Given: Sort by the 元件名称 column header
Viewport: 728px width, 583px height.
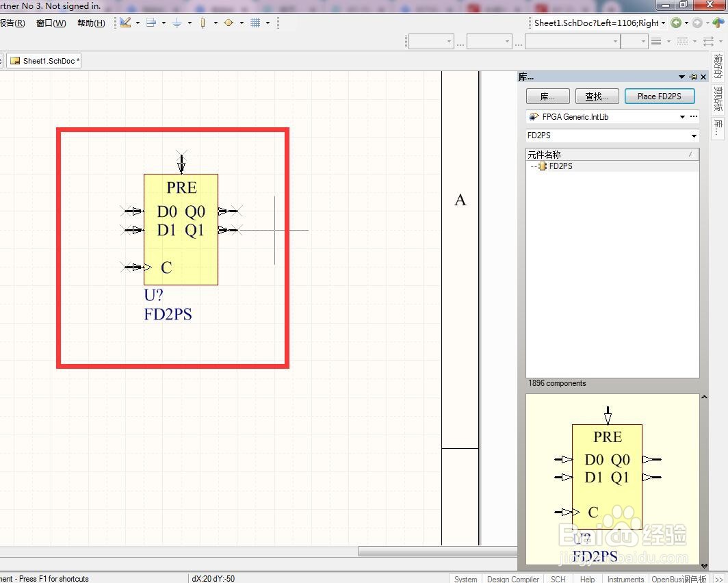Looking at the screenshot, I should (x=612, y=155).
